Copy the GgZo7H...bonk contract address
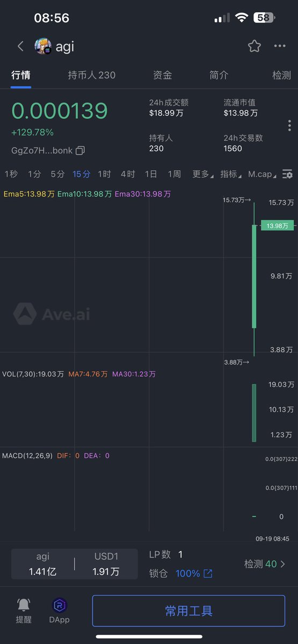The image size is (298, 644). click(x=80, y=151)
